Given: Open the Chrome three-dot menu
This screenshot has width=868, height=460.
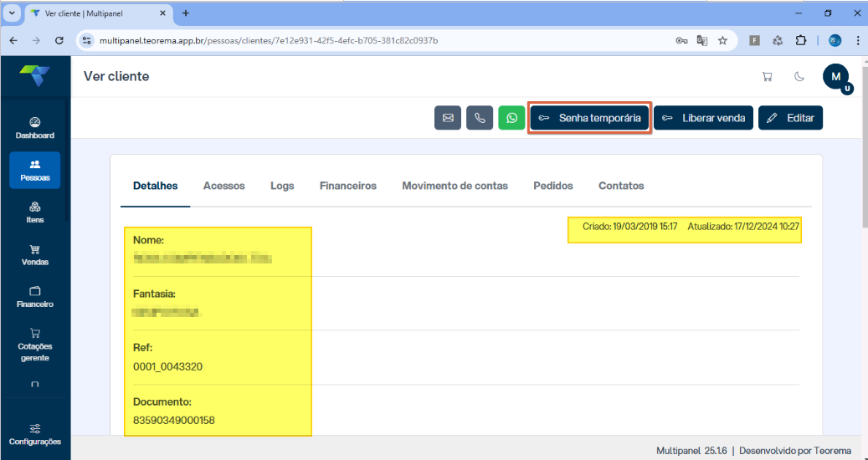Looking at the screenshot, I should point(857,40).
